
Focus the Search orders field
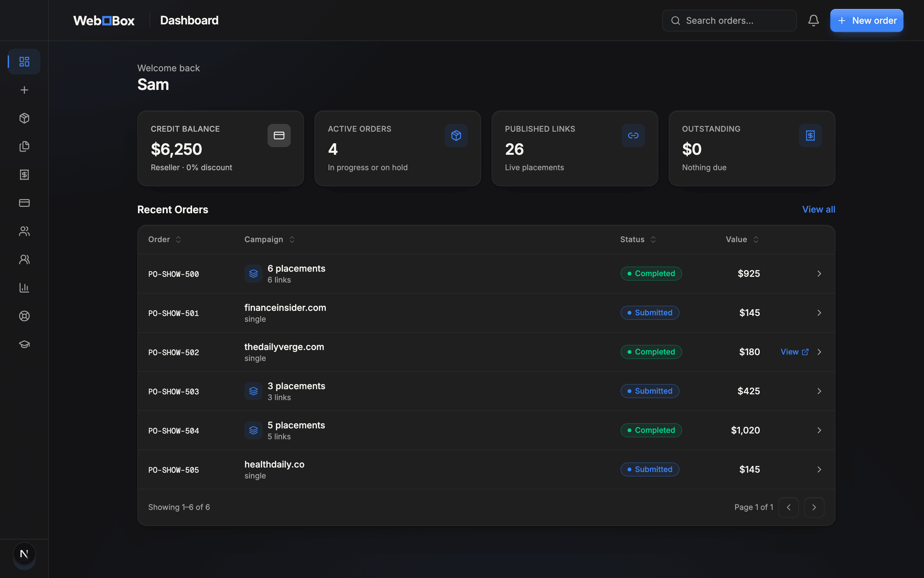729,21
